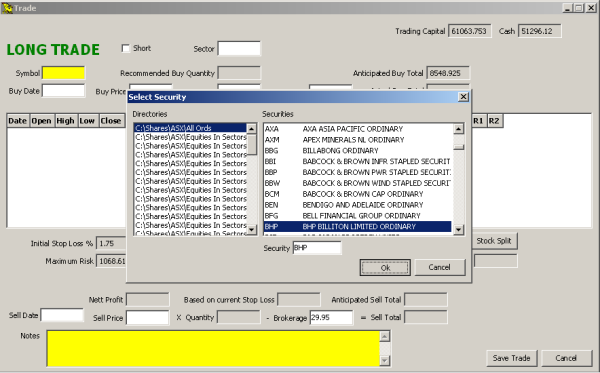
Task: Tick the Short checkbox
Action: [x=126, y=48]
